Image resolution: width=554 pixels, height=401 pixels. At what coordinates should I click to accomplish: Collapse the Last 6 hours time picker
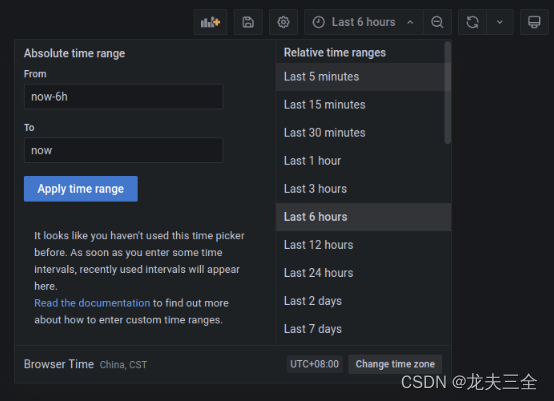click(x=364, y=22)
